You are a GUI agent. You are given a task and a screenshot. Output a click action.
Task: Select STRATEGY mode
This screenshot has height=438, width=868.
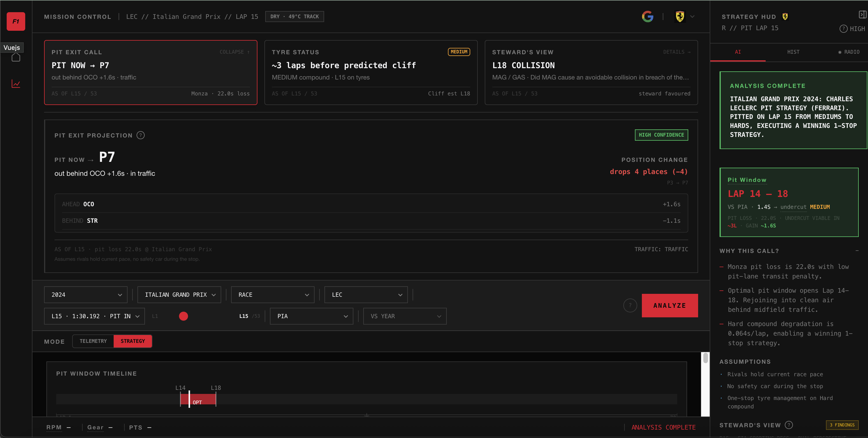[133, 341]
